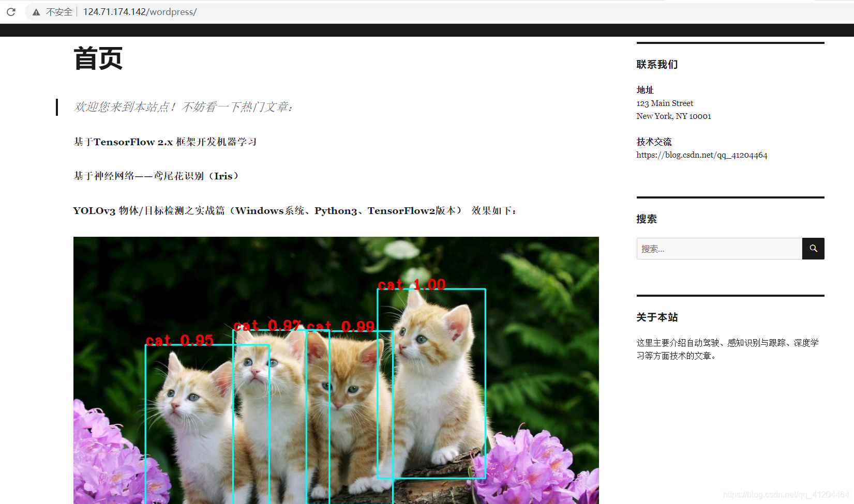The width and height of the screenshot is (854, 504).
Task: Click the 欢迎您来到本站点 welcome quote
Action: pos(183,107)
